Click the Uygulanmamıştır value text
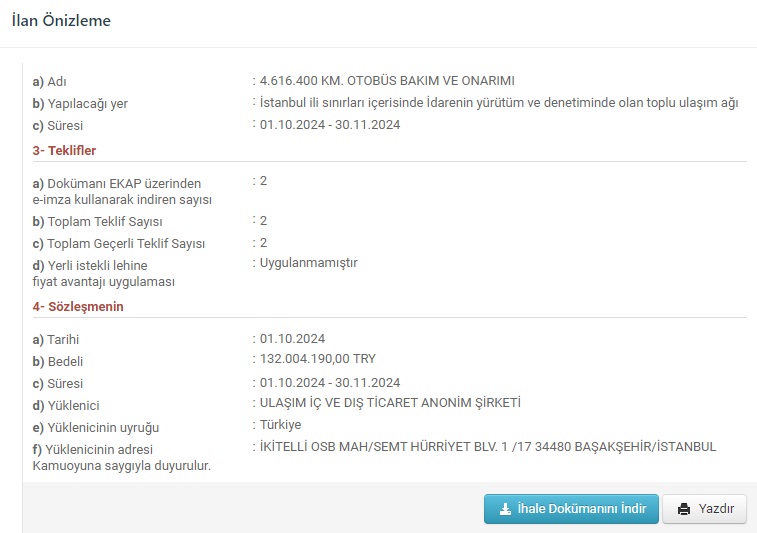 coord(308,263)
